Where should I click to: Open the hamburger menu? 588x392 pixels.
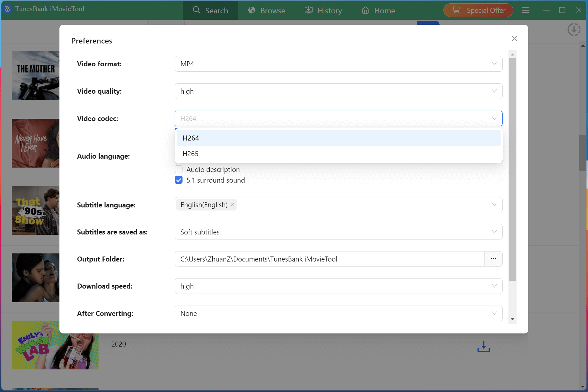pyautogui.click(x=526, y=10)
